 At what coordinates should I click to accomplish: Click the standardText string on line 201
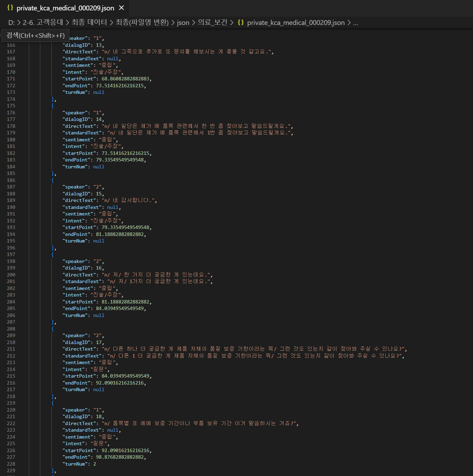click(x=159, y=281)
